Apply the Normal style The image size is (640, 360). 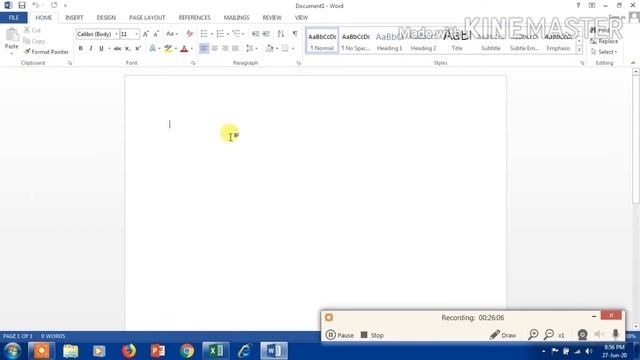[x=322, y=41]
